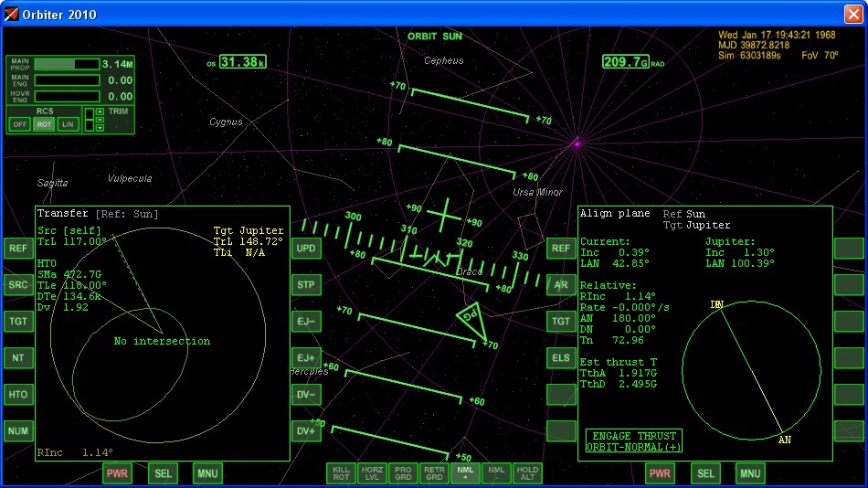The height and width of the screenshot is (488, 868).
Task: Click SEL on the left MFD
Action: (x=163, y=473)
